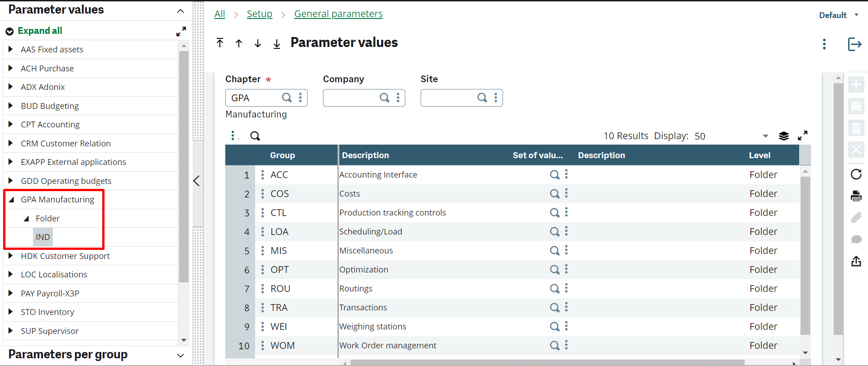Click the refresh icon in right toolbar
The width and height of the screenshot is (868, 366).
[856, 174]
